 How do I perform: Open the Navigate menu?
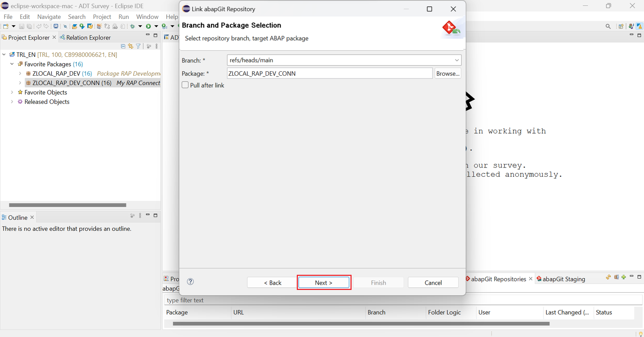[x=49, y=17]
